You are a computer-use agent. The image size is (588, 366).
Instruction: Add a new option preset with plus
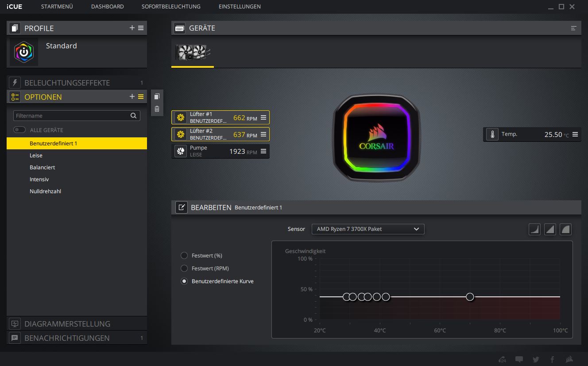coord(132,97)
